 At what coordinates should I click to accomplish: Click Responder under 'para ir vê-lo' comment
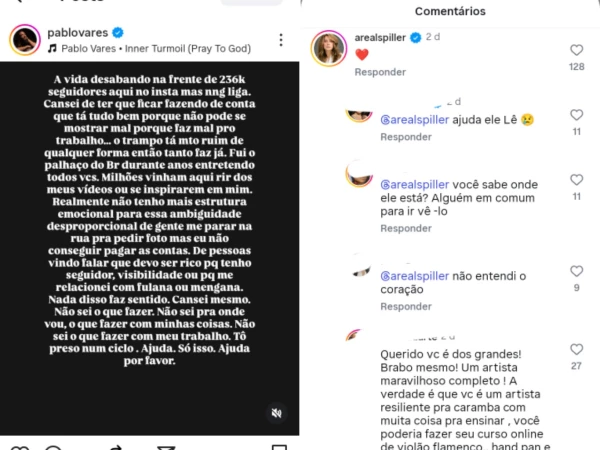coord(406,228)
